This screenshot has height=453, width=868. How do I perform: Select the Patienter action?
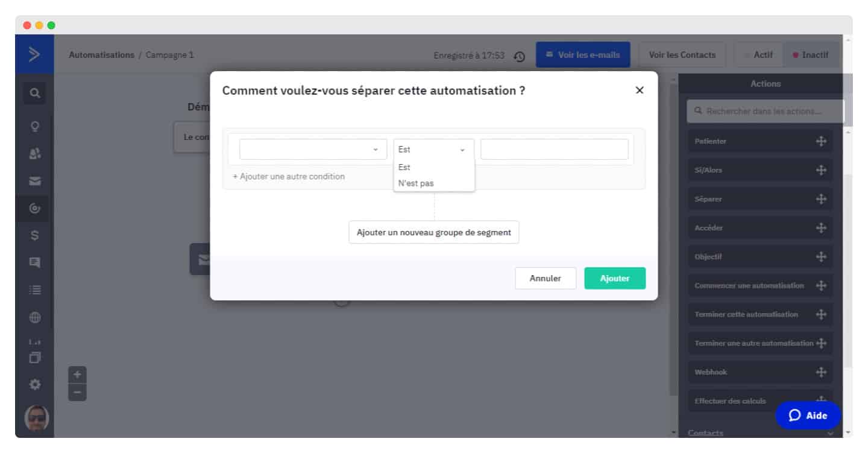(760, 141)
